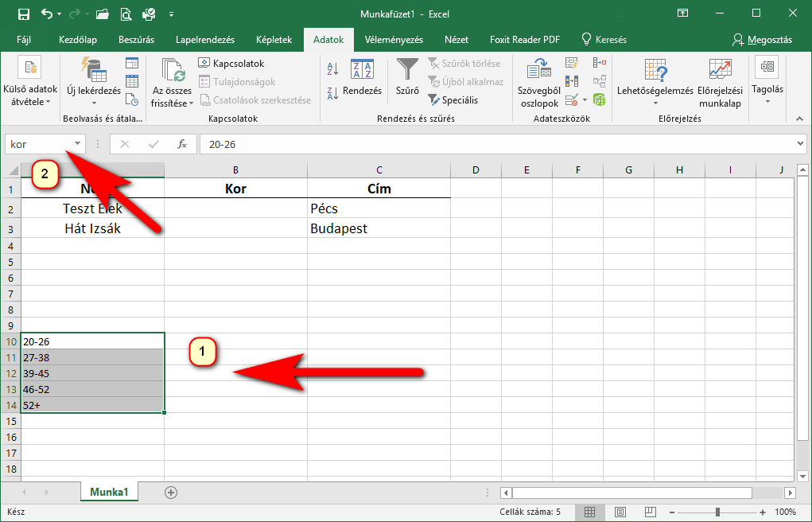Click the Megosztás share button
The width and height of the screenshot is (812, 522).
(762, 40)
